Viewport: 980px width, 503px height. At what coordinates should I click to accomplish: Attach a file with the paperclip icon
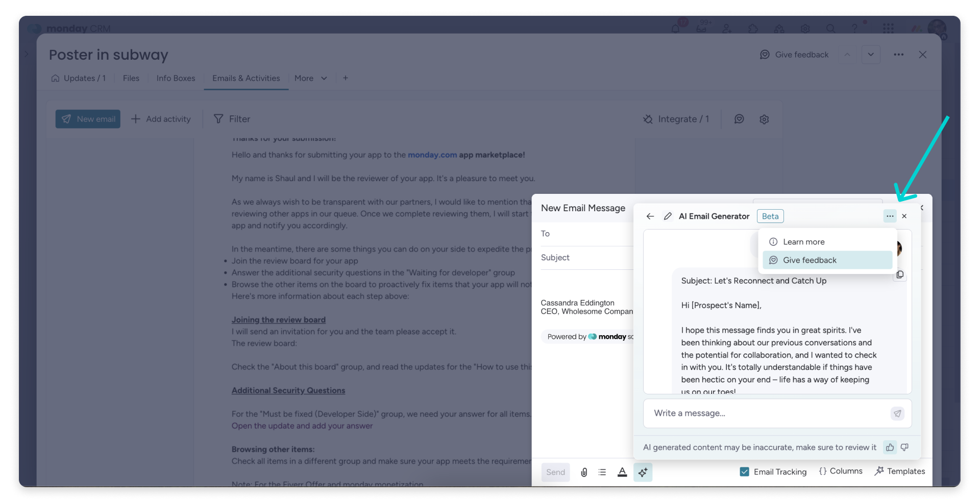click(584, 472)
